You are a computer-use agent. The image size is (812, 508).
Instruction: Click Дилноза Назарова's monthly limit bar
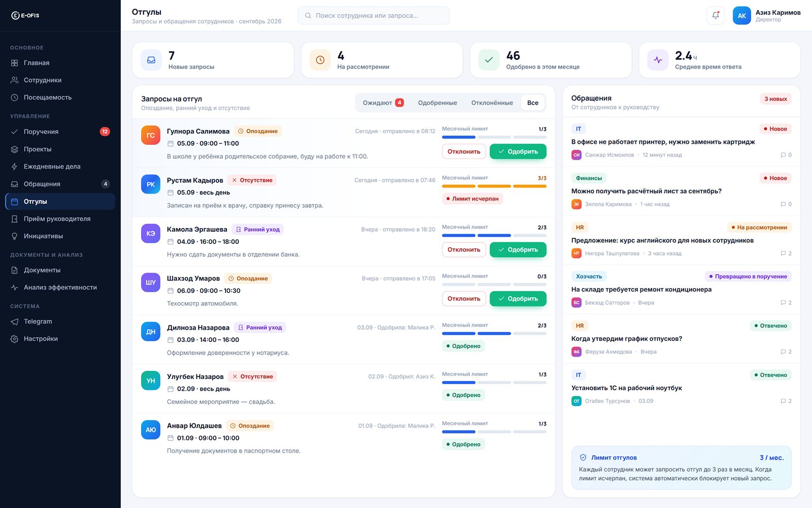coord(494,334)
